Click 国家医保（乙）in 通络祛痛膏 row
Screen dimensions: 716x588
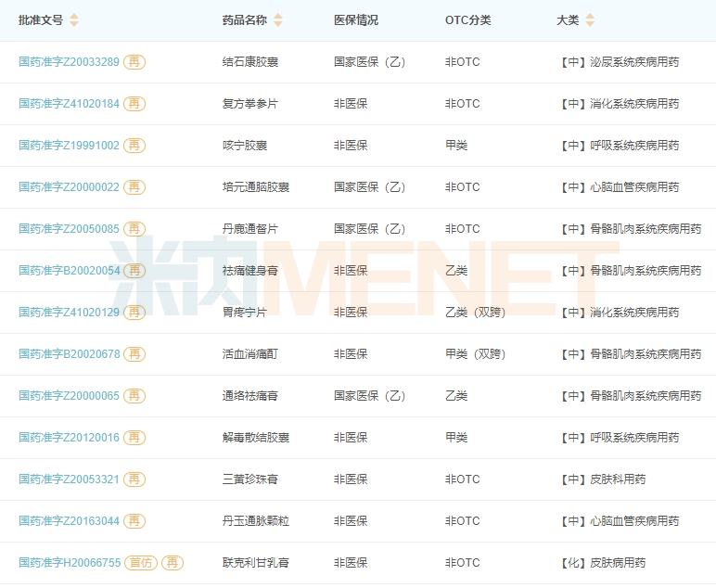click(x=370, y=395)
